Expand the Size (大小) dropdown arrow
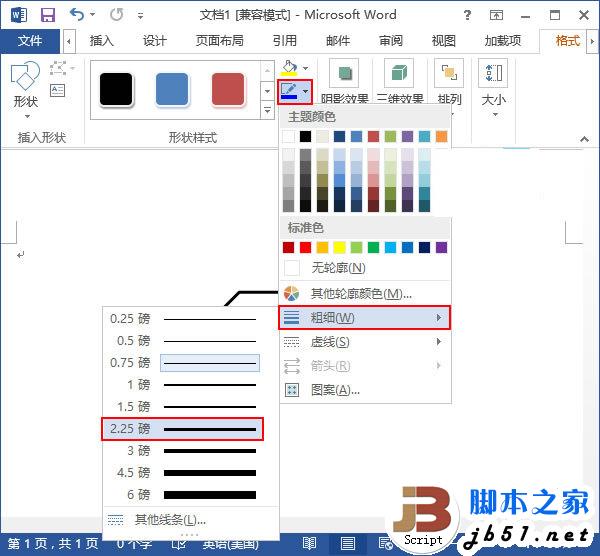The height and width of the screenshot is (556, 600). coord(495,114)
